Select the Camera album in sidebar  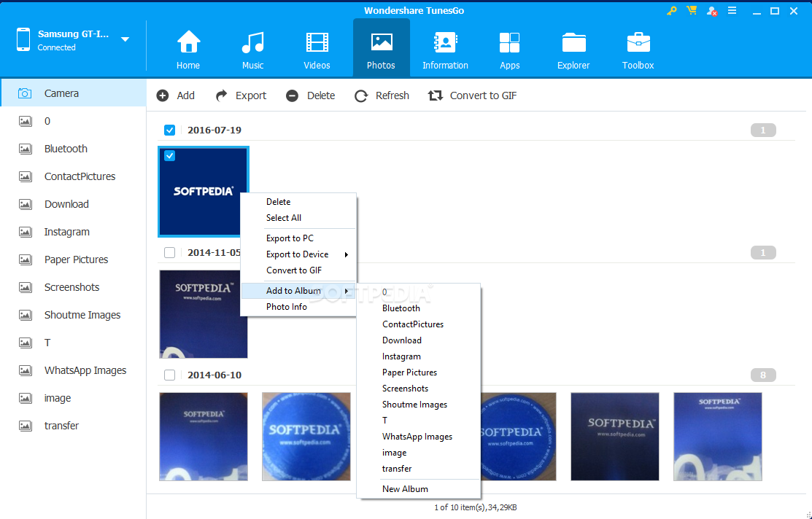[73, 93]
